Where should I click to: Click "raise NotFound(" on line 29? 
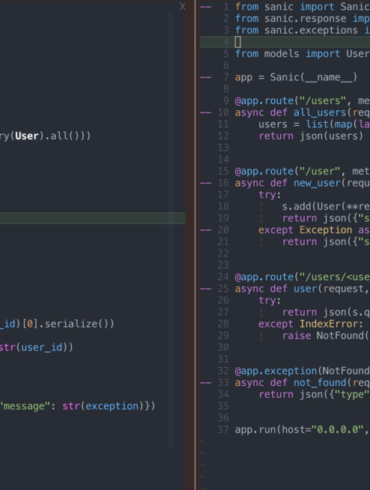(x=326, y=336)
